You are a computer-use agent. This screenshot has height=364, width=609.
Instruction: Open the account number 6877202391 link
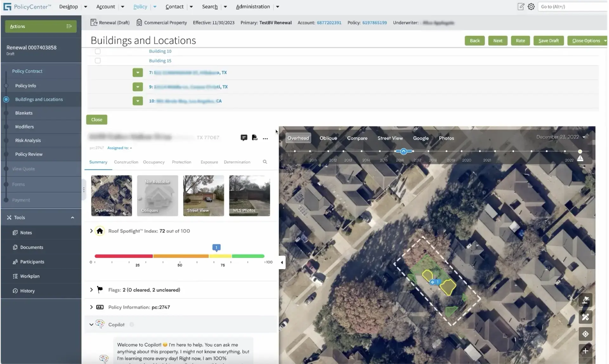(x=329, y=23)
